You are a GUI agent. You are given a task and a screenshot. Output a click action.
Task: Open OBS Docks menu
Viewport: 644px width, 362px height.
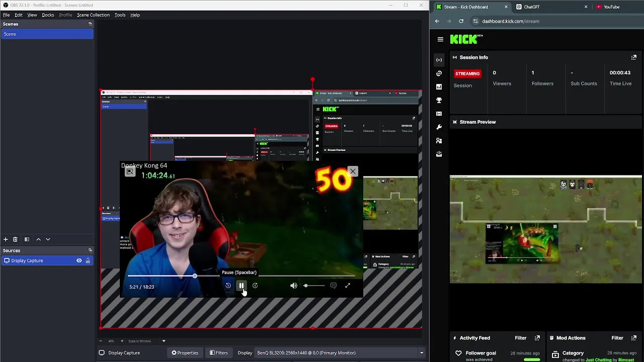pyautogui.click(x=48, y=15)
